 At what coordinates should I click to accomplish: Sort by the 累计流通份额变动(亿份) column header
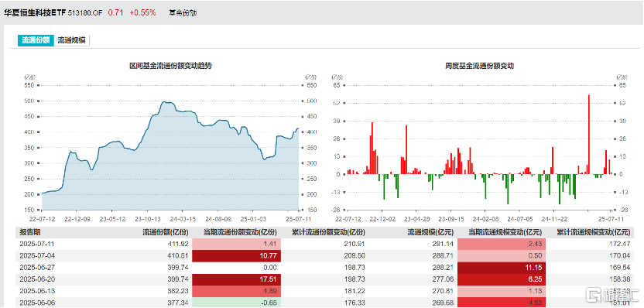(x=328, y=232)
